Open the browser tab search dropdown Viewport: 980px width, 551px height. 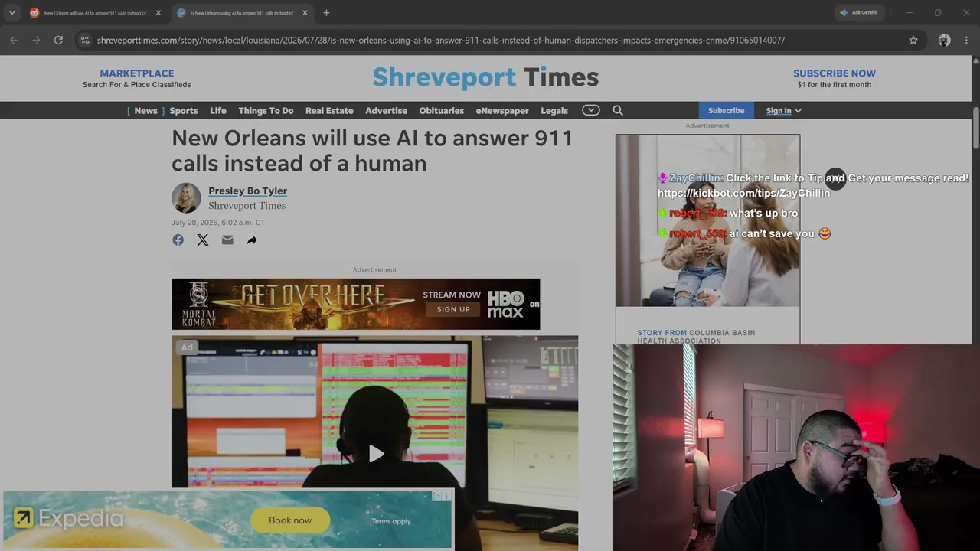[x=11, y=13]
